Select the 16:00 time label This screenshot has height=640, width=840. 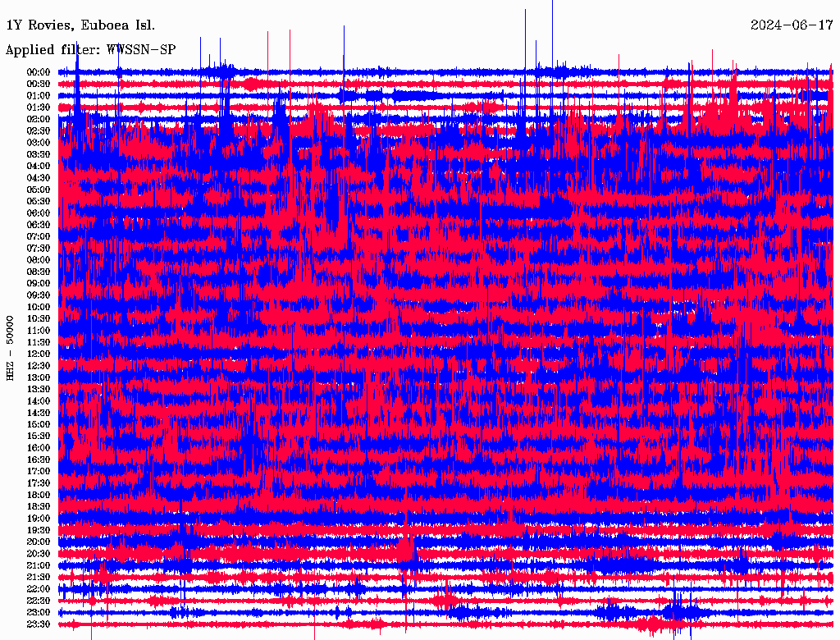[39, 448]
